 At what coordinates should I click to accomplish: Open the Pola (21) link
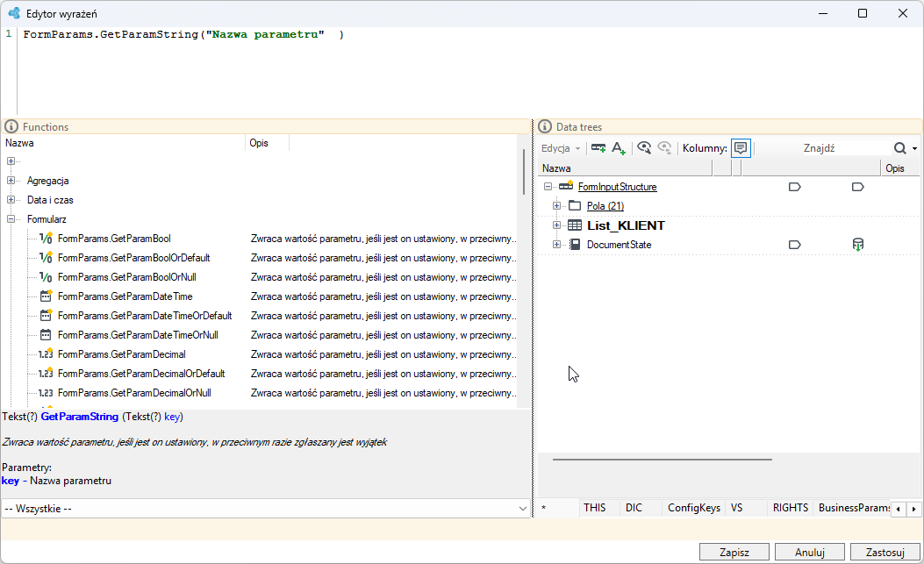605,205
